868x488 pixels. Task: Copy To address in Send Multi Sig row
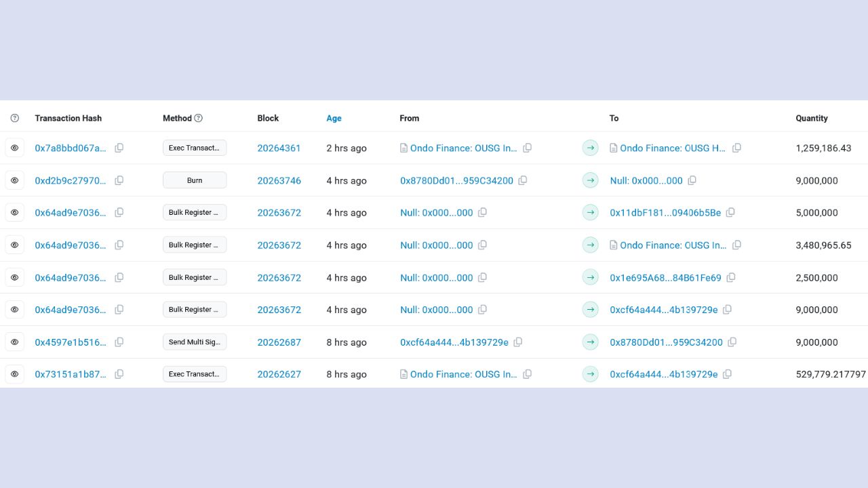(x=732, y=342)
